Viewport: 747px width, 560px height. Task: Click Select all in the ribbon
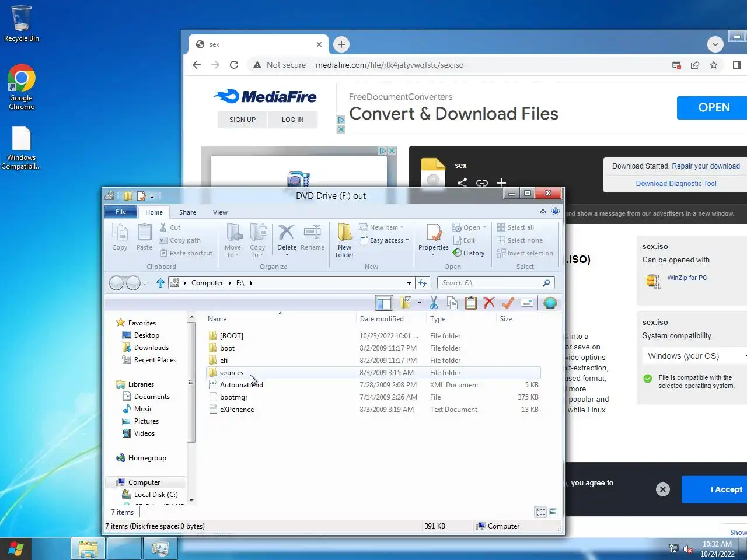pos(515,228)
